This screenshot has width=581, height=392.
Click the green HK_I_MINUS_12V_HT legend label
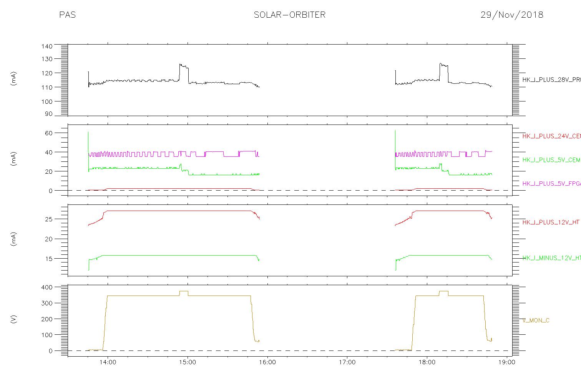coord(551,258)
